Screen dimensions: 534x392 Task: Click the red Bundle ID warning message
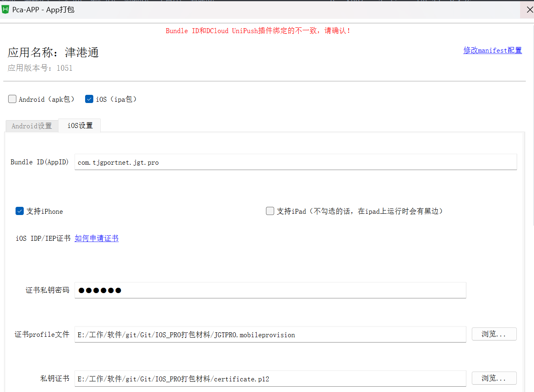(x=258, y=31)
